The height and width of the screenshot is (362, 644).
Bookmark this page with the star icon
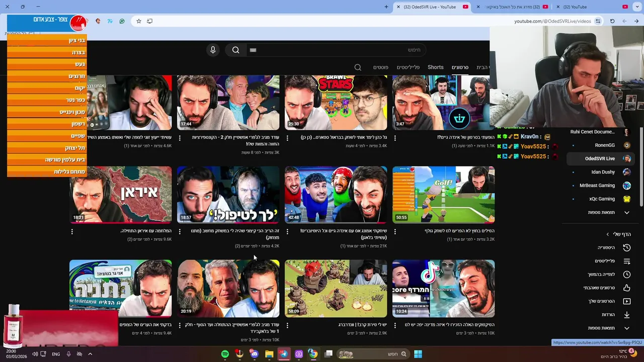(139, 21)
